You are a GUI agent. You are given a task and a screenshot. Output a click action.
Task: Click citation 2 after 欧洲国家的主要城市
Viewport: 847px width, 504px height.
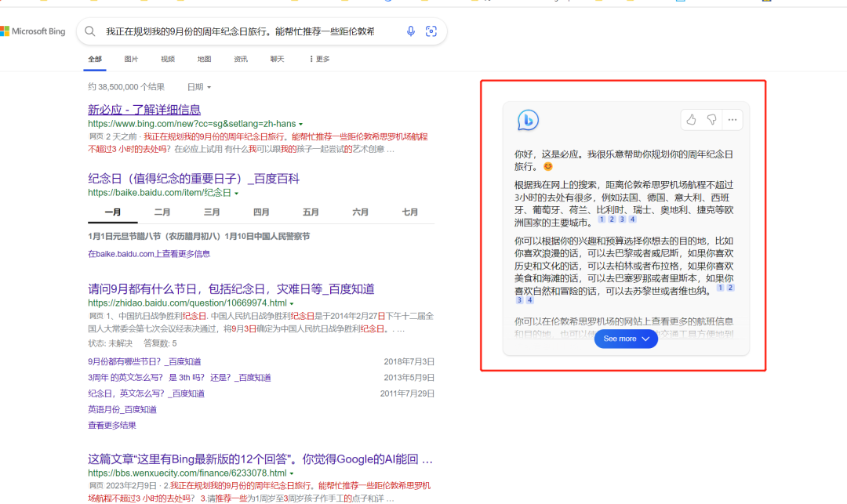(x=612, y=219)
